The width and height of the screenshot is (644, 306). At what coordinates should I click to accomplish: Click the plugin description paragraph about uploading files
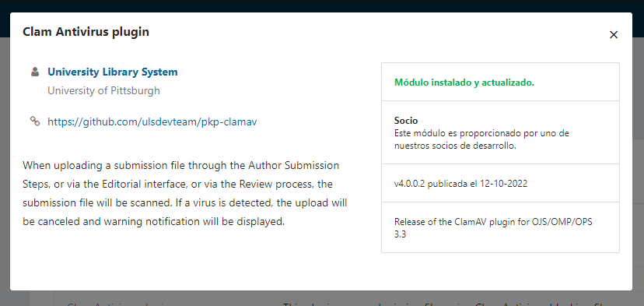click(185, 193)
